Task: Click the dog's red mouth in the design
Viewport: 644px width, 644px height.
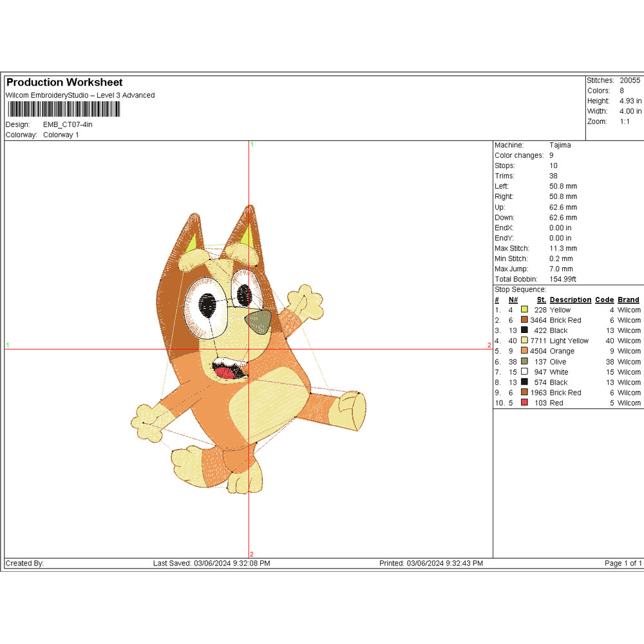Action: (225, 372)
